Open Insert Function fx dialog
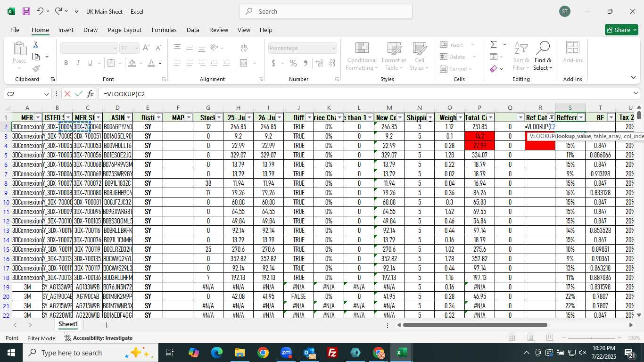This screenshot has width=644, height=362. [91, 94]
